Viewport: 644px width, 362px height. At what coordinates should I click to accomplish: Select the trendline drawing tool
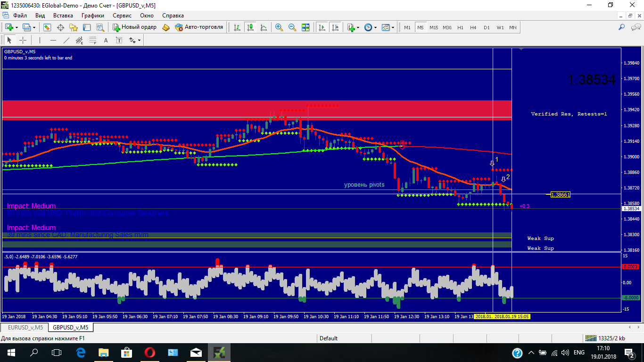pos(66,41)
